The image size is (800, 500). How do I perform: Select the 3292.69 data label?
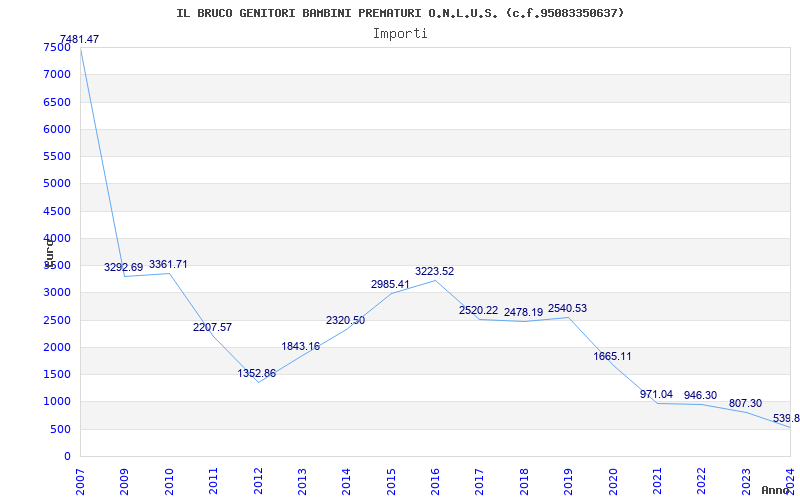tap(123, 267)
